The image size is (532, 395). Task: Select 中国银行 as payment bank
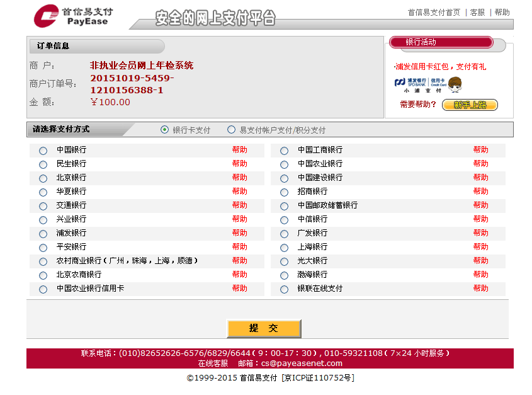42,150
